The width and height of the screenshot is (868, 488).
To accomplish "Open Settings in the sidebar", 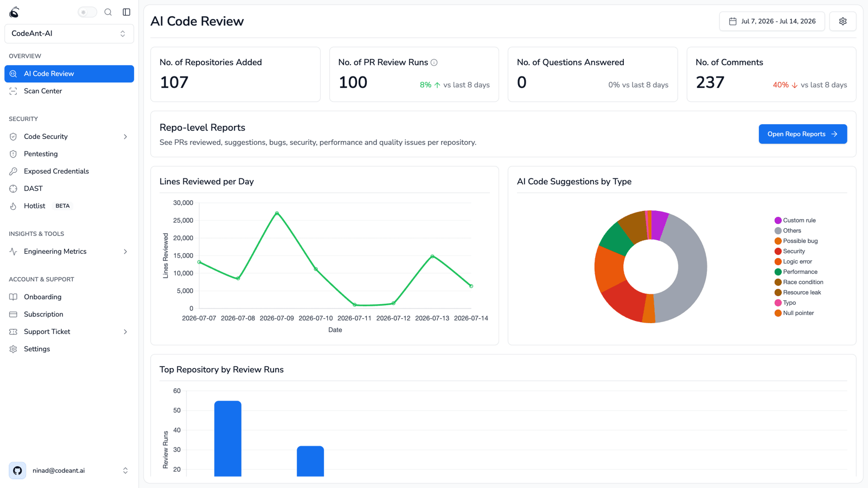I will [x=69, y=349].
